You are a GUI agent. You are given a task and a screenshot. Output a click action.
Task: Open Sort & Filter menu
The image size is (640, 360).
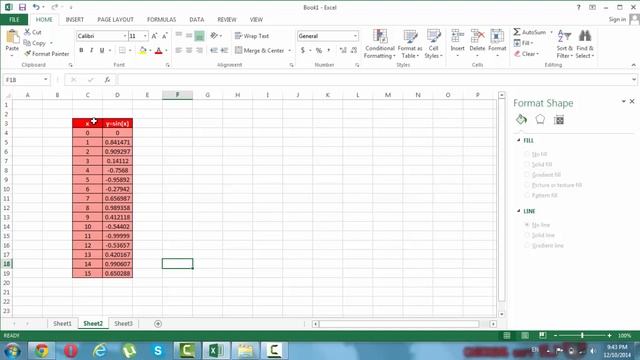click(x=564, y=44)
